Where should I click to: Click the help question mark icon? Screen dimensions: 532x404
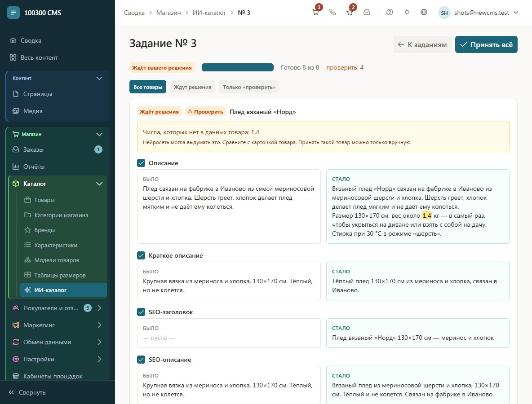coord(390,13)
